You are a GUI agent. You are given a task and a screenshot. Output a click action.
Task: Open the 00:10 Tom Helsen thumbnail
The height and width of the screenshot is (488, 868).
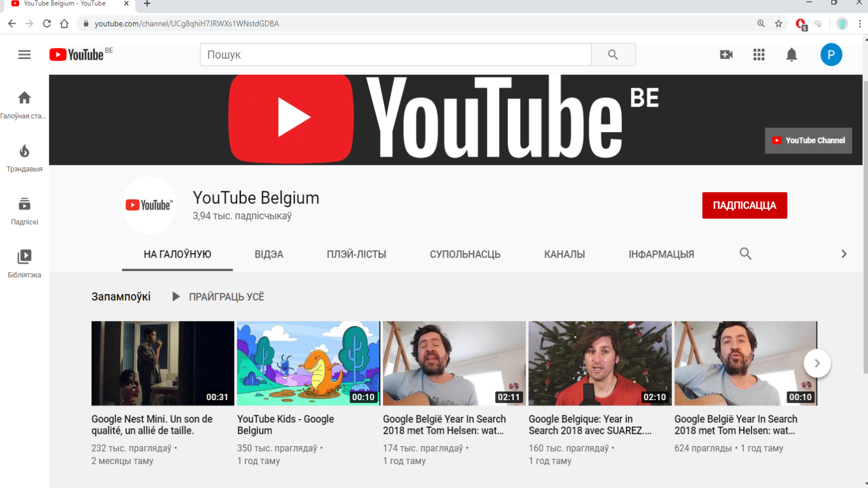pos(745,363)
